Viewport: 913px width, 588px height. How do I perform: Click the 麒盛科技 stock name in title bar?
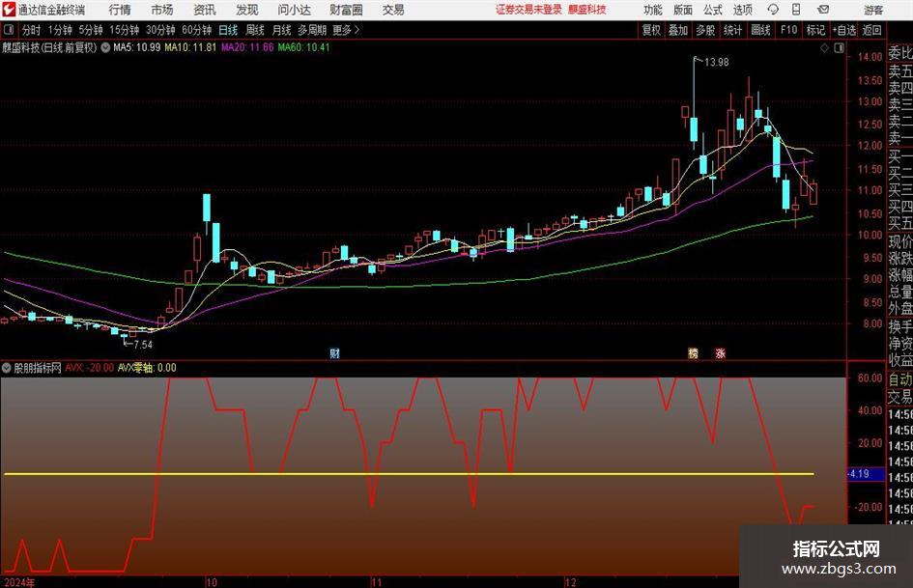(587, 10)
